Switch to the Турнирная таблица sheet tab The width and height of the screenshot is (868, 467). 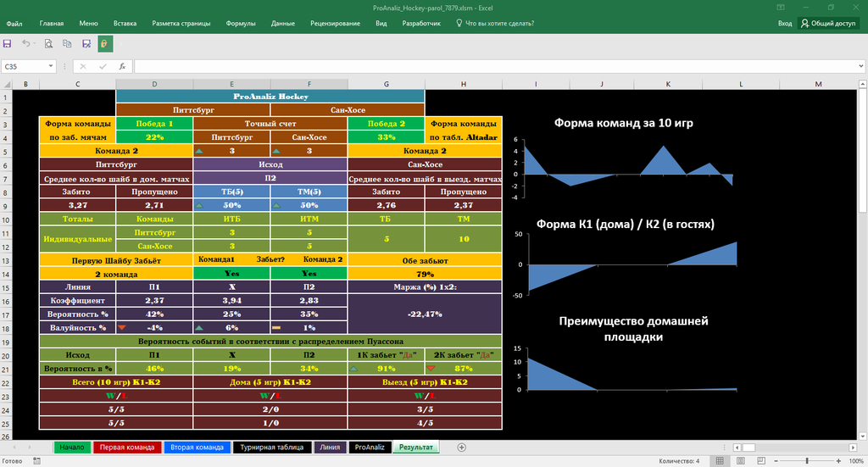pos(272,447)
